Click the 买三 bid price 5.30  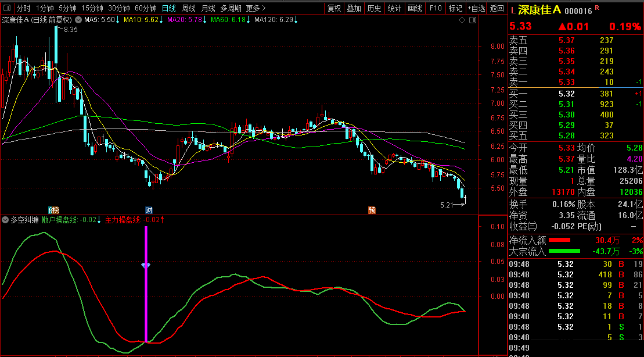tap(566, 115)
